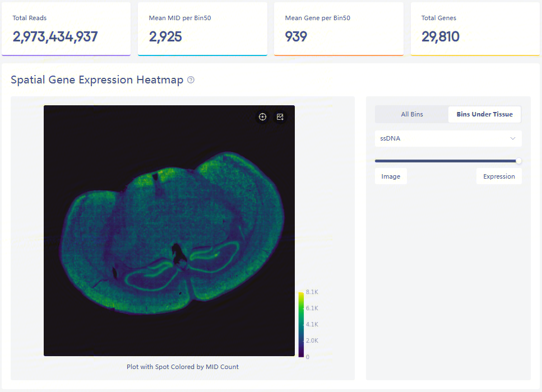
Task: Select the Mean Gene per Bin50 card
Action: pyautogui.click(x=339, y=29)
